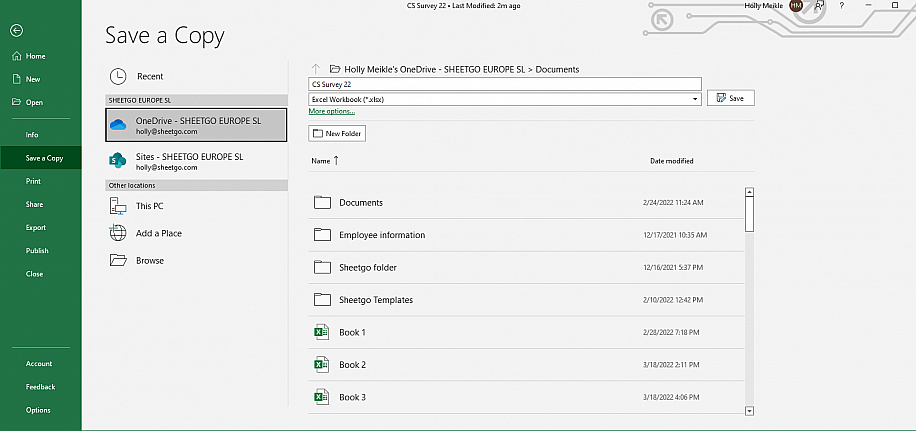This screenshot has width=916, height=431.
Task: Click the Excel icon beside Book 3
Action: click(320, 397)
